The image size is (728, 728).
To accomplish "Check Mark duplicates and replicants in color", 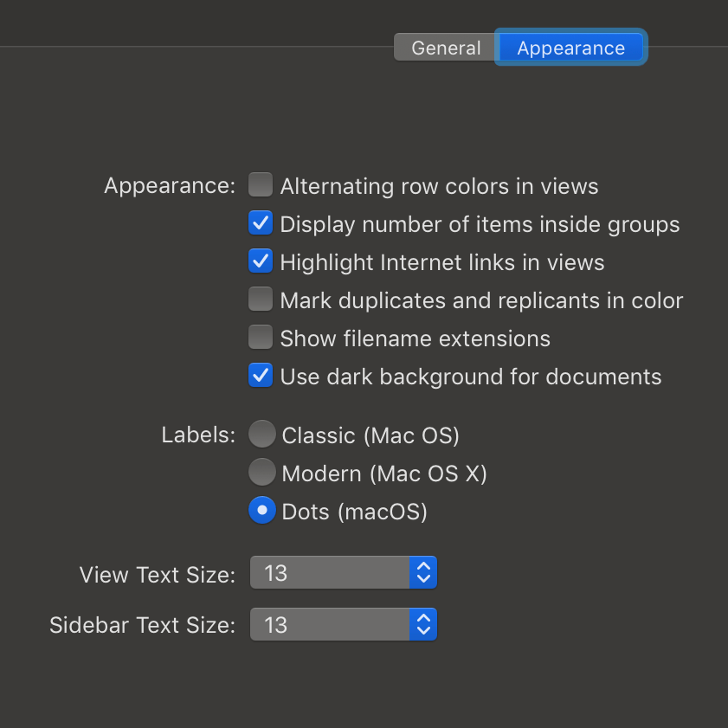I will (x=261, y=299).
